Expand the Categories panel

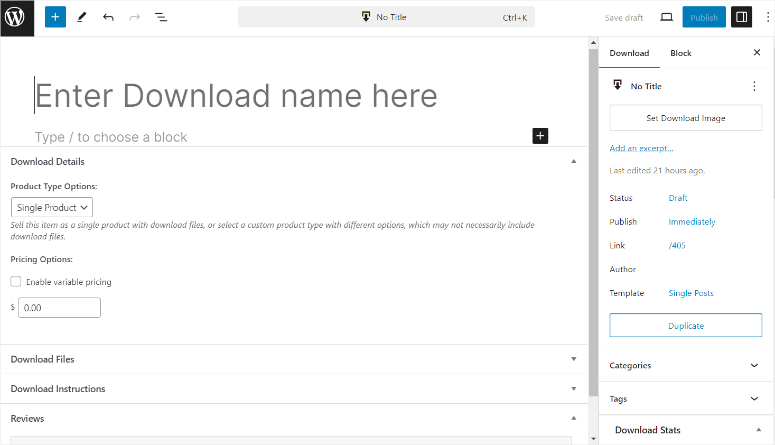(x=684, y=366)
